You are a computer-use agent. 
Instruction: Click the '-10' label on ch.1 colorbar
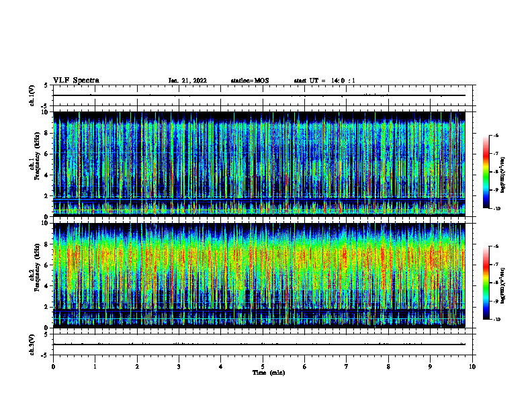tap(497, 209)
